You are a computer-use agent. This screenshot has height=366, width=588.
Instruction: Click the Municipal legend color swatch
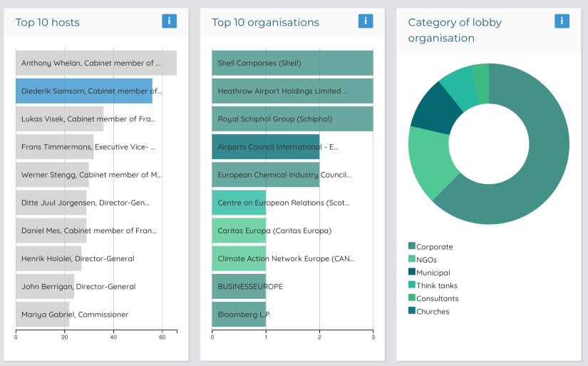tap(411, 273)
